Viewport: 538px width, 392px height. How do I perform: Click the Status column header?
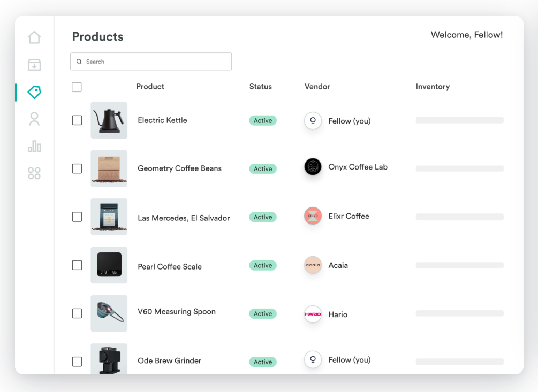click(260, 87)
